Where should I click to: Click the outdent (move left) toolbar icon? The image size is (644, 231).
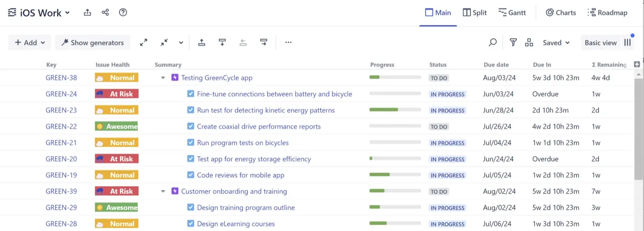coord(243,43)
